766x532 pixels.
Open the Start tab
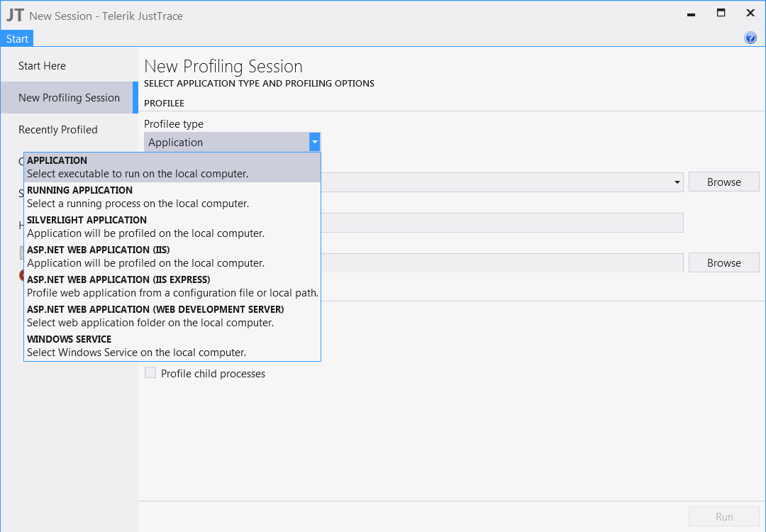[17, 38]
